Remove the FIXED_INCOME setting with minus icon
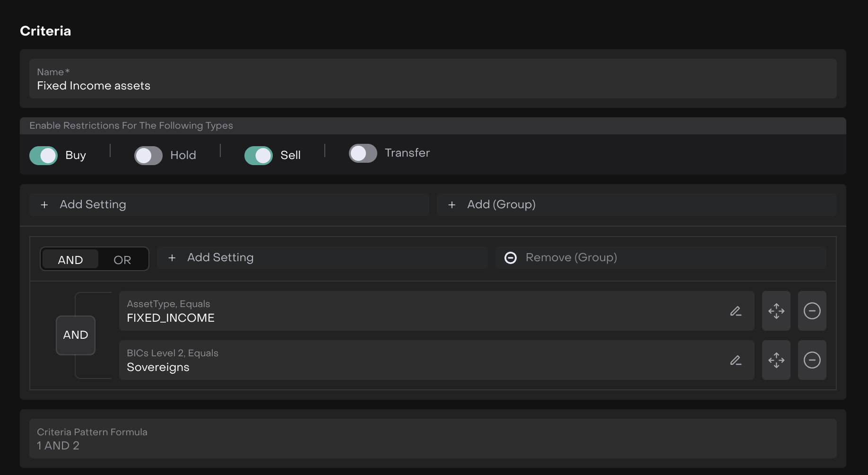The height and width of the screenshot is (475, 868). pyautogui.click(x=812, y=311)
